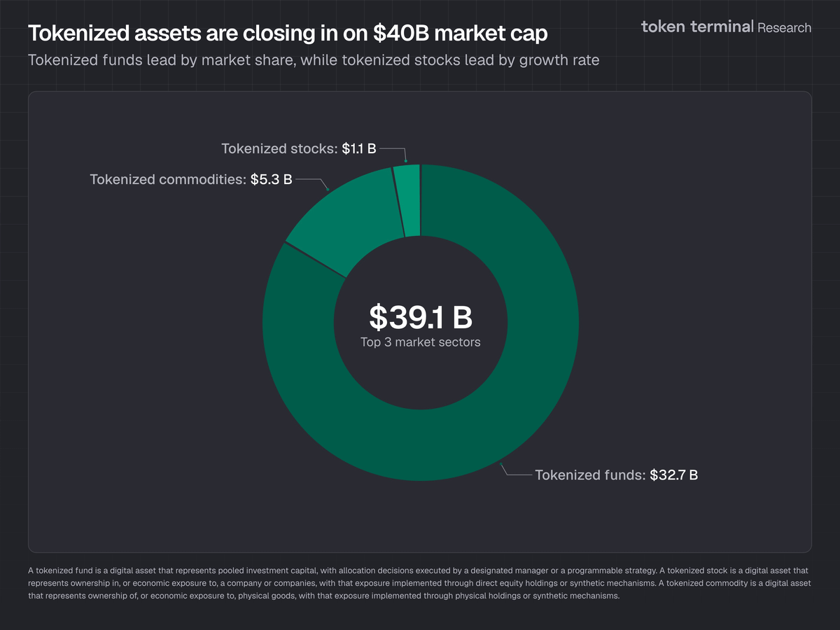This screenshot has width=840, height=630.
Task: Select the 'Research' label beside the logo
Action: click(x=785, y=28)
